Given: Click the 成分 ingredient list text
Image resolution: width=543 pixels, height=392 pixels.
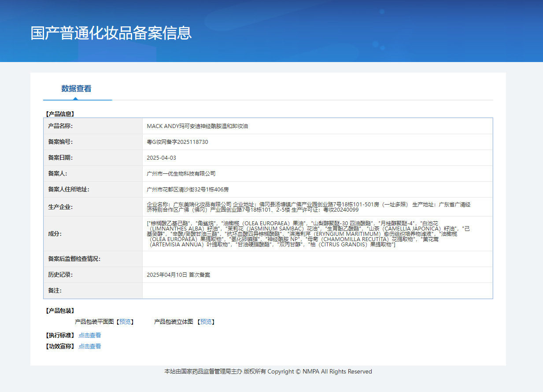Looking at the screenshot, I should click(308, 234).
